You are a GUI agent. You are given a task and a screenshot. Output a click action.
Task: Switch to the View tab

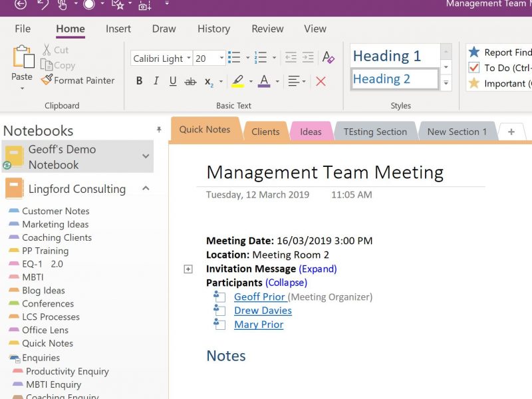coord(315,29)
